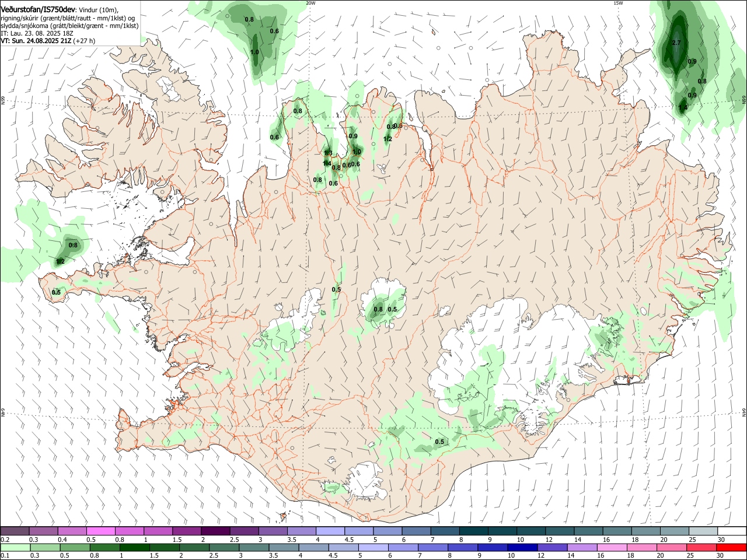This screenshot has width=747, height=560.
Task: Click the 0.3–0.5 light green swatch, bottom legend row
Action: point(46,548)
